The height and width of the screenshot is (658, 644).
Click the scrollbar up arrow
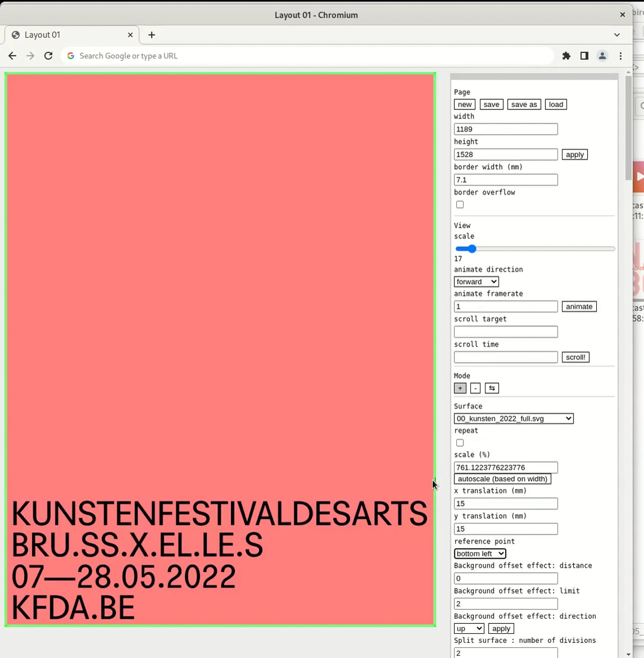pyautogui.click(x=628, y=72)
